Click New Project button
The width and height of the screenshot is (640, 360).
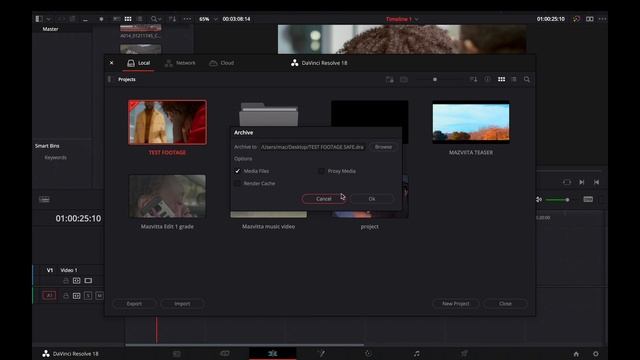click(456, 304)
